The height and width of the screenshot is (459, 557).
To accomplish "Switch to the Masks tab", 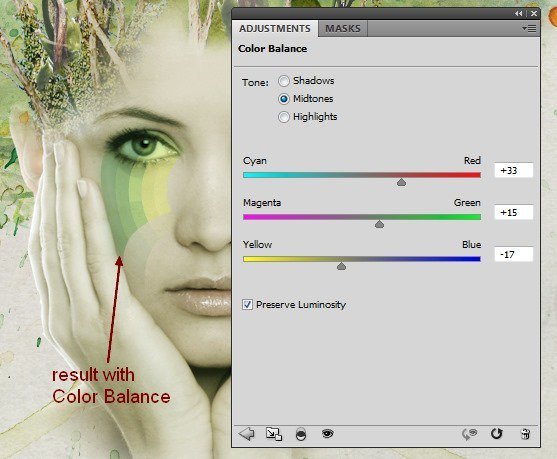I will pos(343,28).
